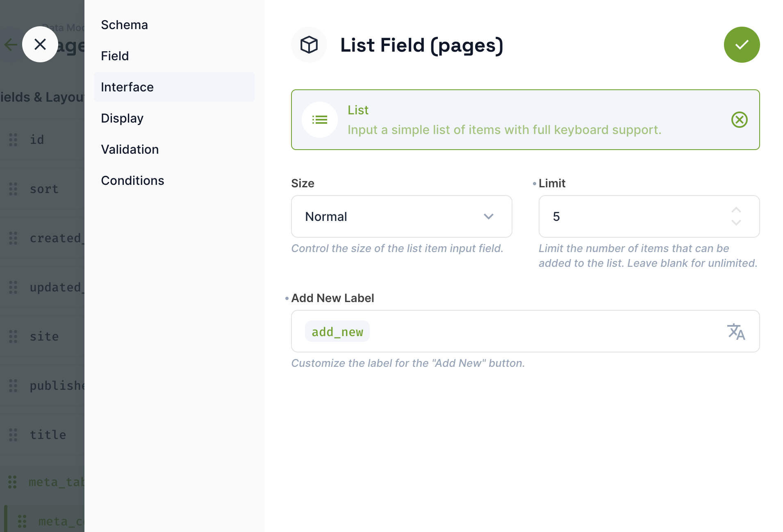Screen dimensions: 783x532
Task: Close the field drawer with X button
Action: [40, 44]
